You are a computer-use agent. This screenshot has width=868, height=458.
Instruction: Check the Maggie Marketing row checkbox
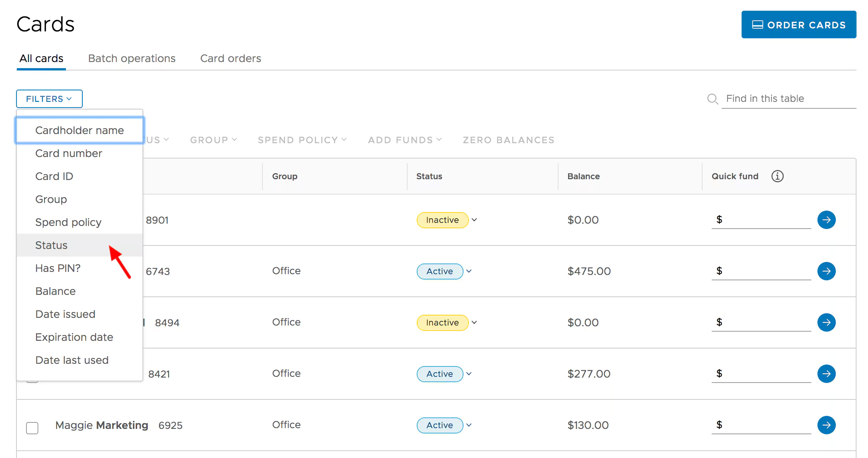[32, 428]
